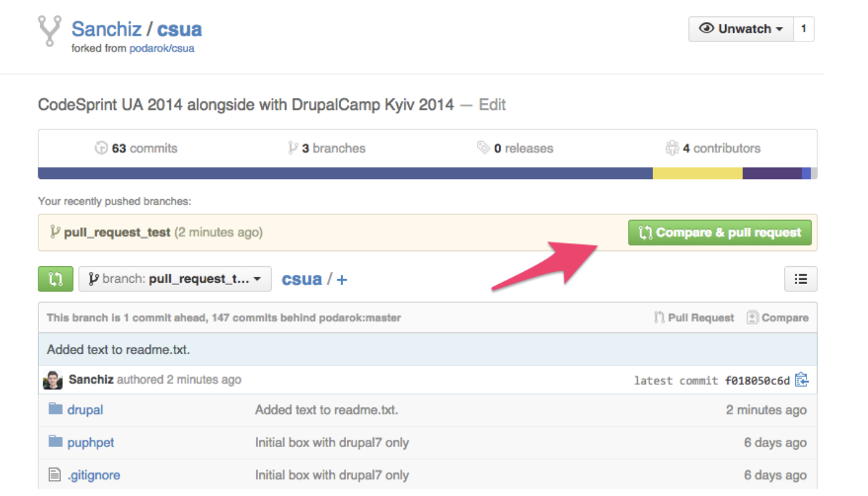The height and width of the screenshot is (496, 868).
Task: Open the .gitignore row Initial box commit message
Action: tap(332, 475)
